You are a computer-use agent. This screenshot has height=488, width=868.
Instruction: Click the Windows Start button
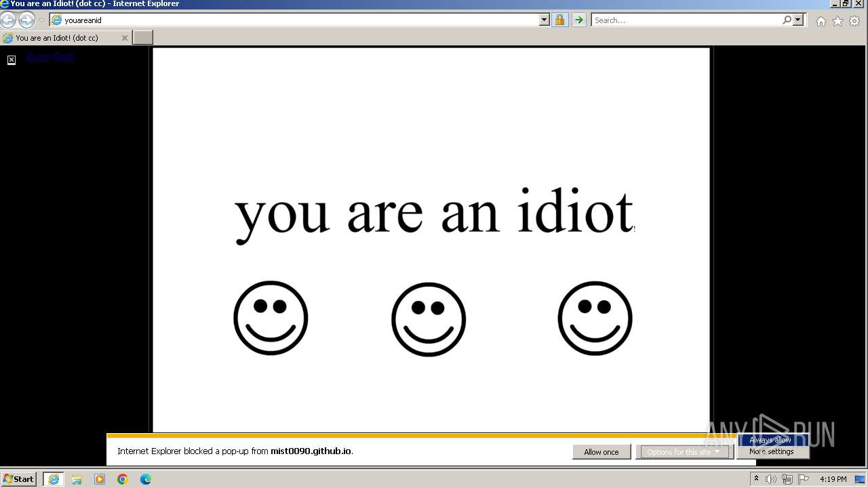[19, 479]
